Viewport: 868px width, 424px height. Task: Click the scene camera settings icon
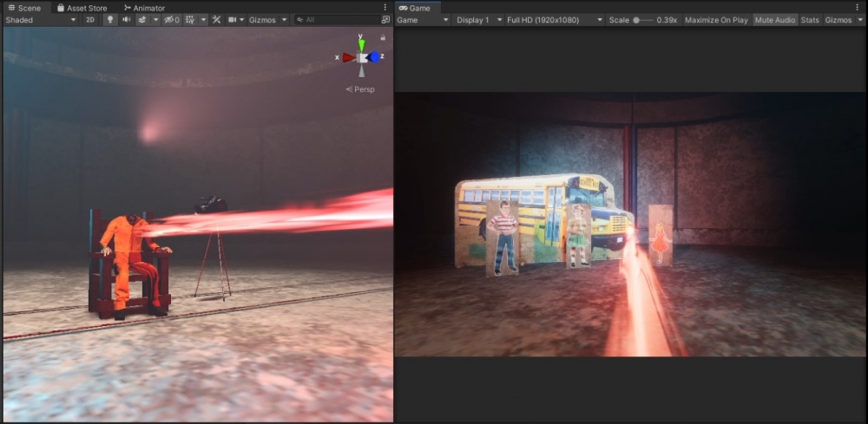[x=233, y=20]
